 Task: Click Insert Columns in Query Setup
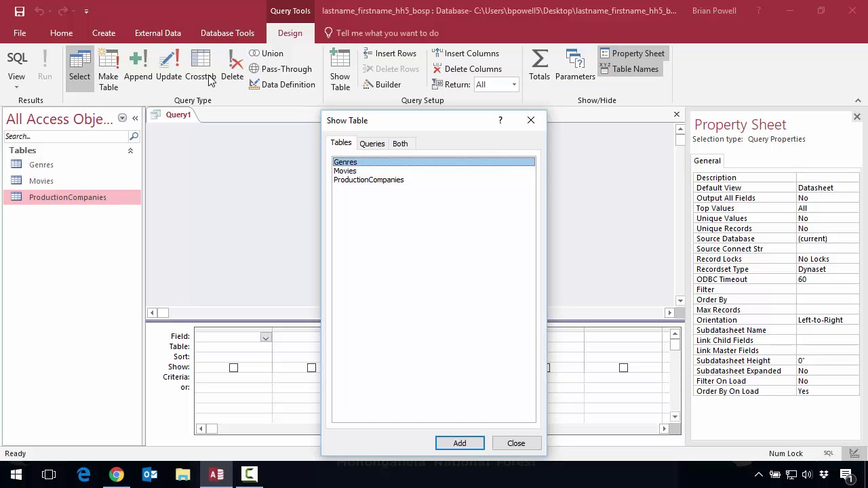(x=465, y=53)
